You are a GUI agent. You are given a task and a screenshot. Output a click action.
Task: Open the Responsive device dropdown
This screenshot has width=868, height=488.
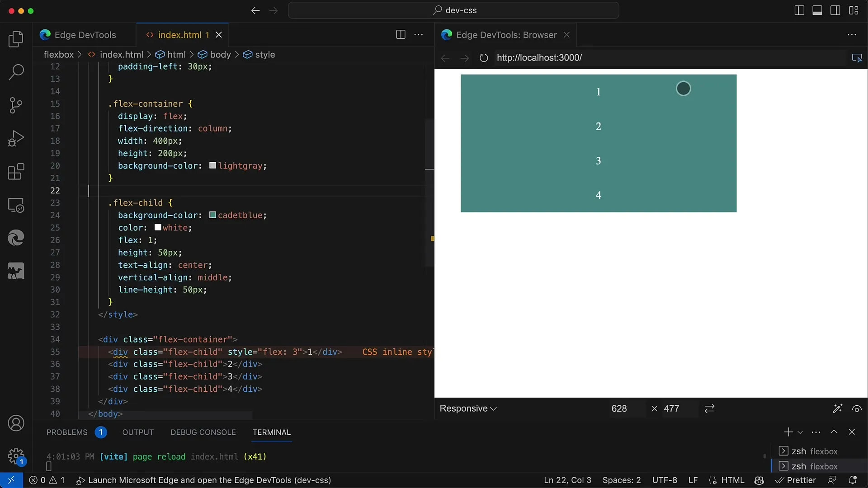coord(468,408)
